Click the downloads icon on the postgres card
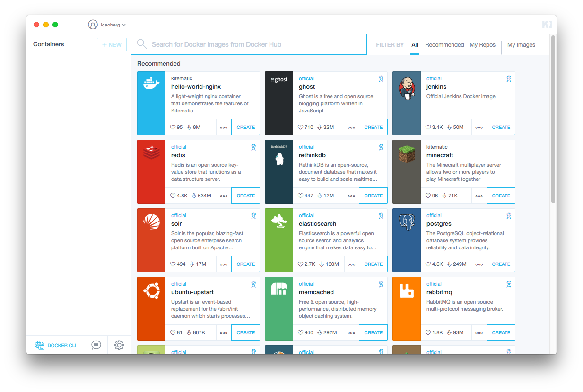Viewport: 583px width, 392px height. coord(450,264)
